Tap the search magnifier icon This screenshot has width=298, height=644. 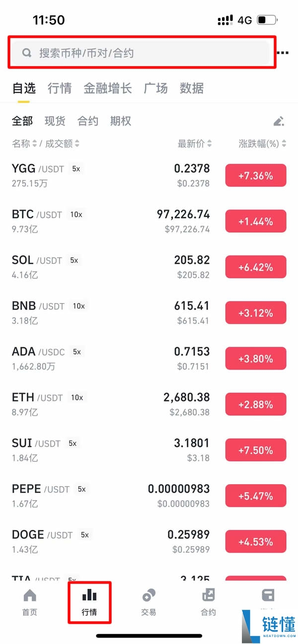(27, 53)
